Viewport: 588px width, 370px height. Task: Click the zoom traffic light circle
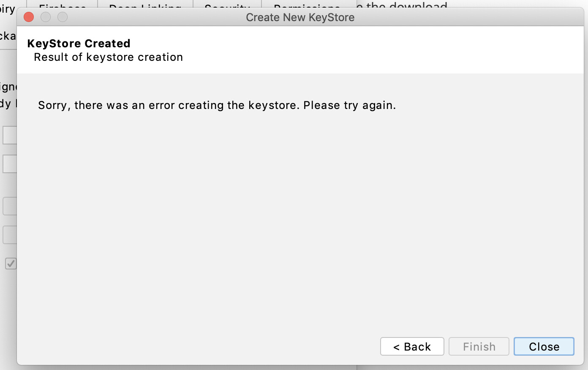(x=62, y=17)
